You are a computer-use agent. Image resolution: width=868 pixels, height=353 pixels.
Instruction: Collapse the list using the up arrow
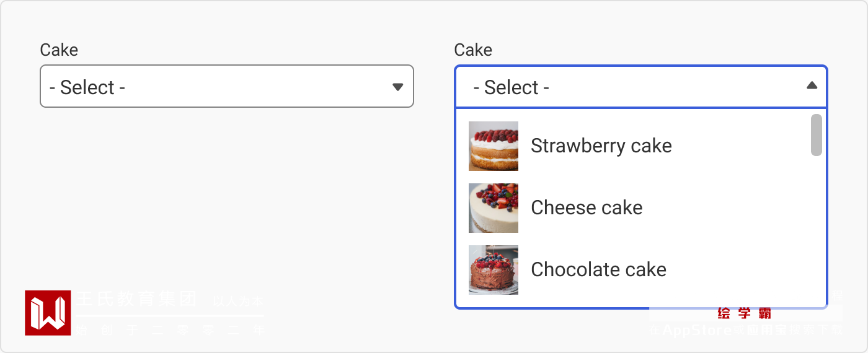812,85
